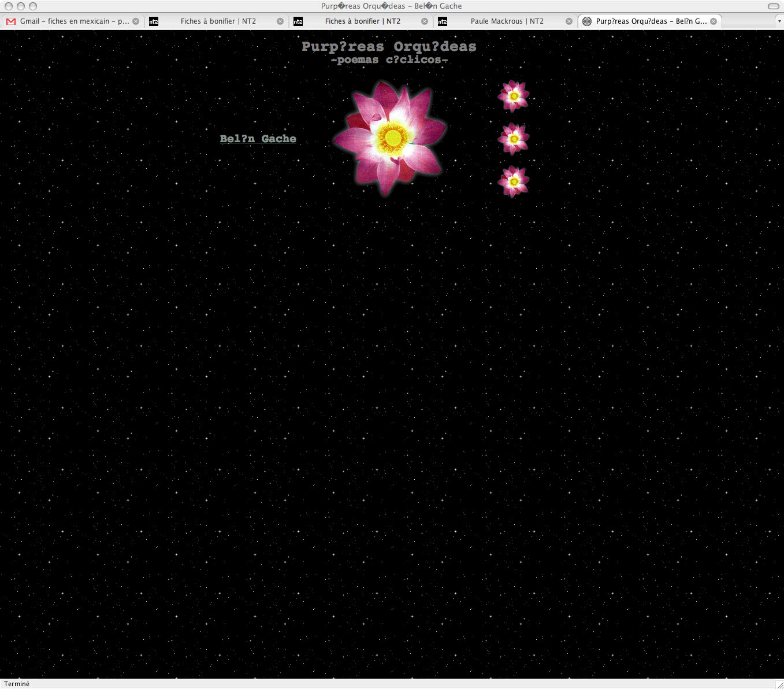This screenshot has width=784, height=689.
Task: Close the Gmail tab
Action: point(136,21)
